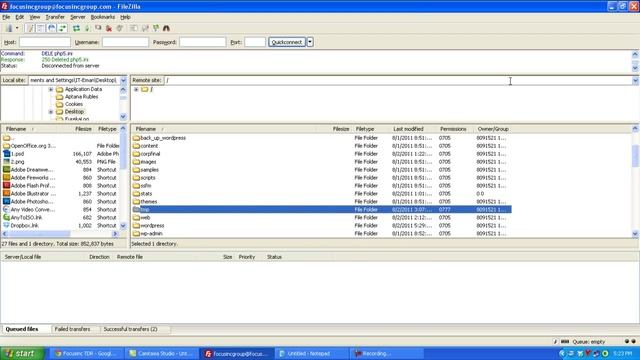This screenshot has width=640, height=360.
Task: Switch to the Queued files tab
Action: pyautogui.click(x=22, y=329)
